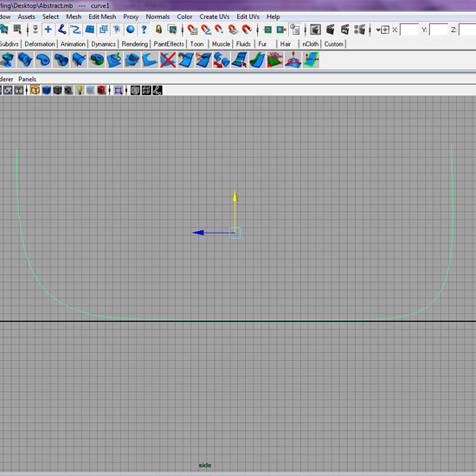Enable snap to points magnet icon

(x=219, y=29)
